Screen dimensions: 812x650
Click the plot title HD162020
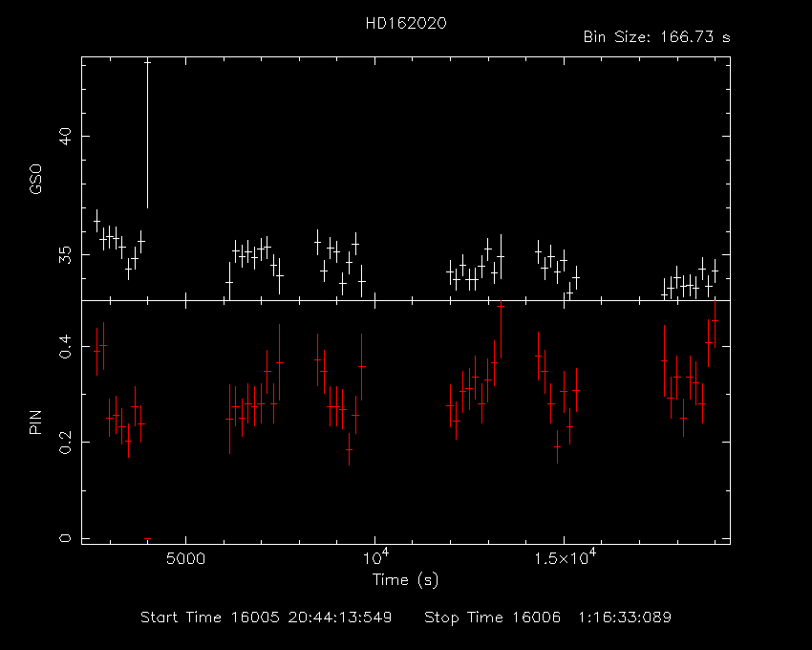(x=405, y=24)
